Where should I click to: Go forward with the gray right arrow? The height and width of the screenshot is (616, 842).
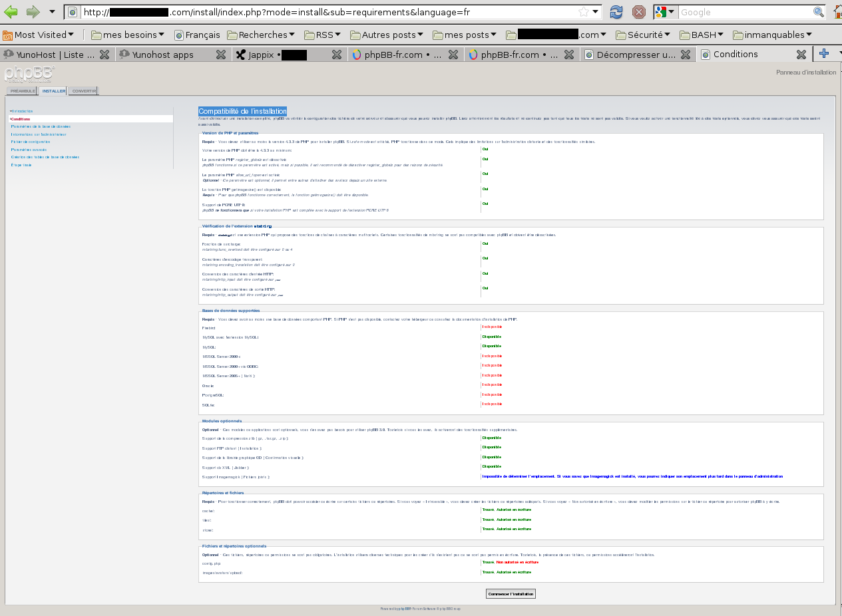click(x=33, y=12)
